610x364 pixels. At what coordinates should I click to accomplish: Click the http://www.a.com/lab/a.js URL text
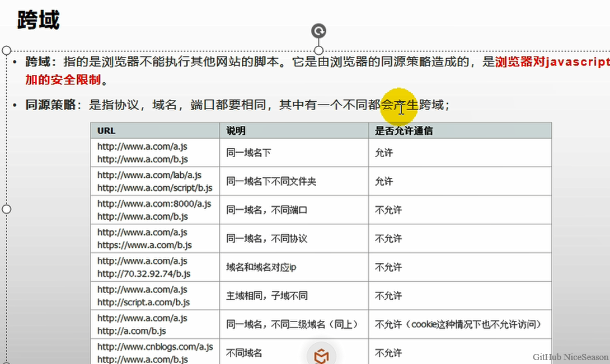(149, 175)
